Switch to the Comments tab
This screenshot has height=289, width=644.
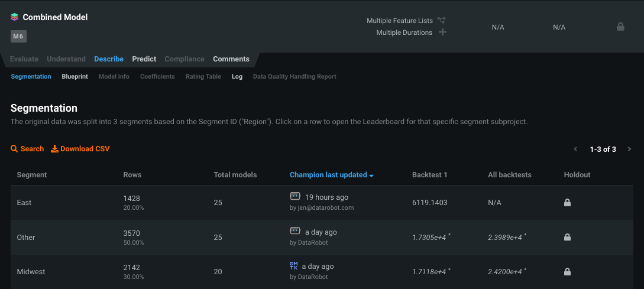tap(231, 59)
